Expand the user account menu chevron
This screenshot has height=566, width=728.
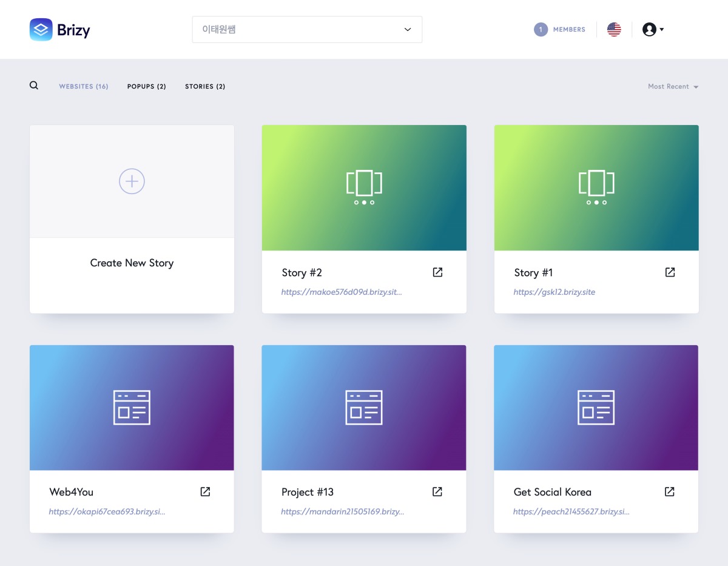point(661,29)
